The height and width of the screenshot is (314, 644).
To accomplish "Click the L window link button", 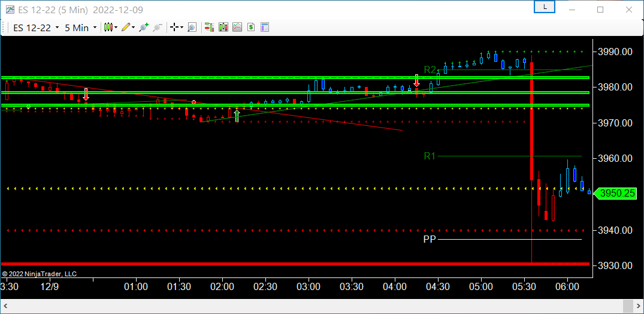I will 545,7.
